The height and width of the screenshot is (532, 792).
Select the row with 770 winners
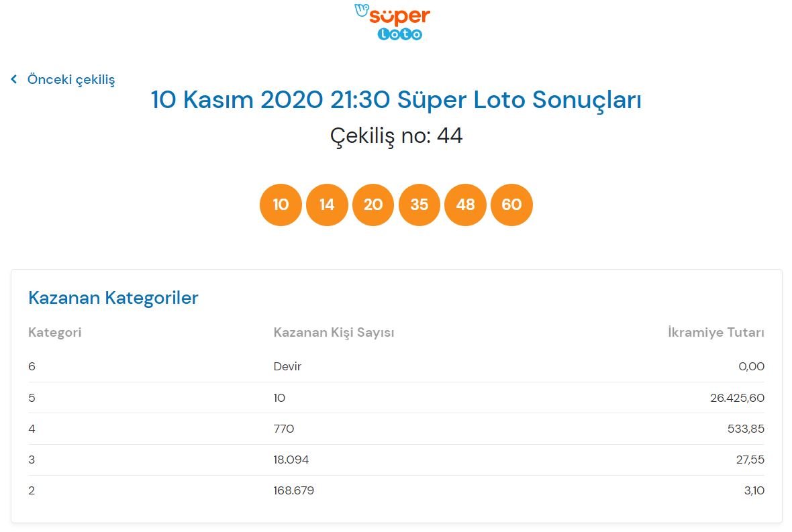coord(396,429)
